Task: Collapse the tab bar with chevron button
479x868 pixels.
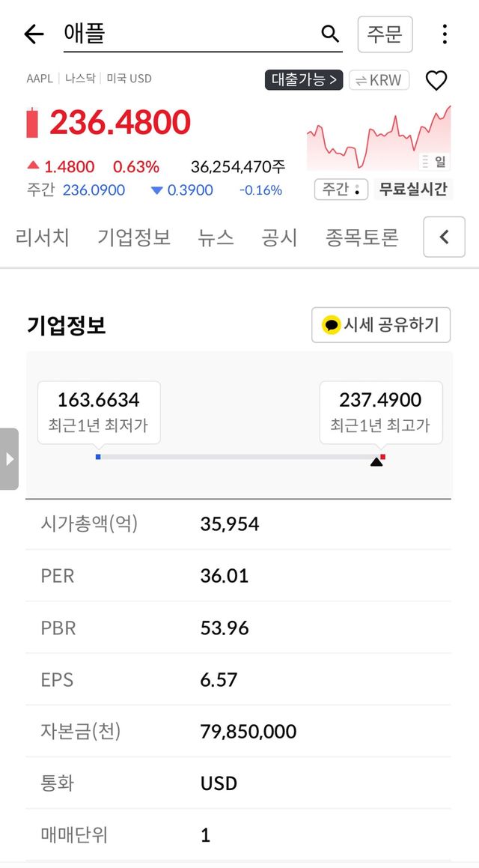Action: [444, 237]
